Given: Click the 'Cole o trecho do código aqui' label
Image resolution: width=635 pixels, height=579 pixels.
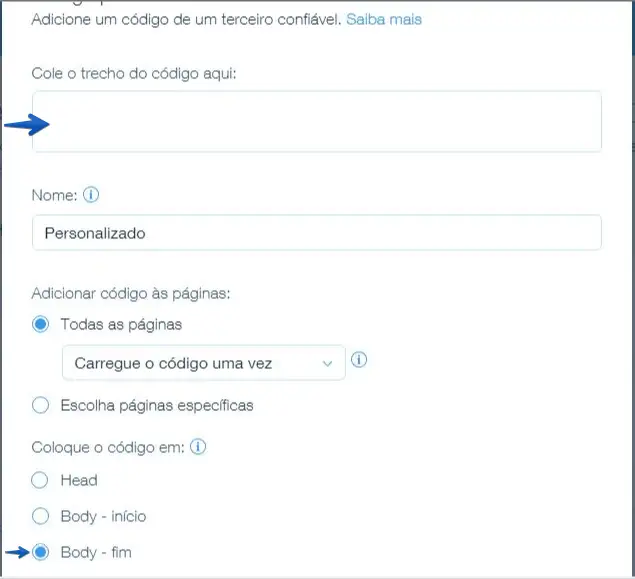Looking at the screenshot, I should pos(134,74).
